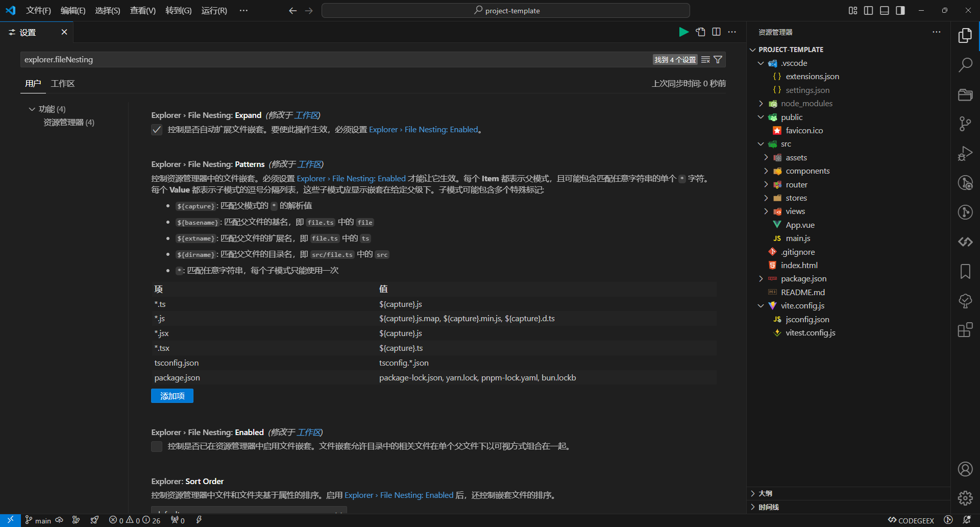Uncheck File Nesting: Expand checkbox
The width and height of the screenshot is (980, 527).
[x=157, y=130]
